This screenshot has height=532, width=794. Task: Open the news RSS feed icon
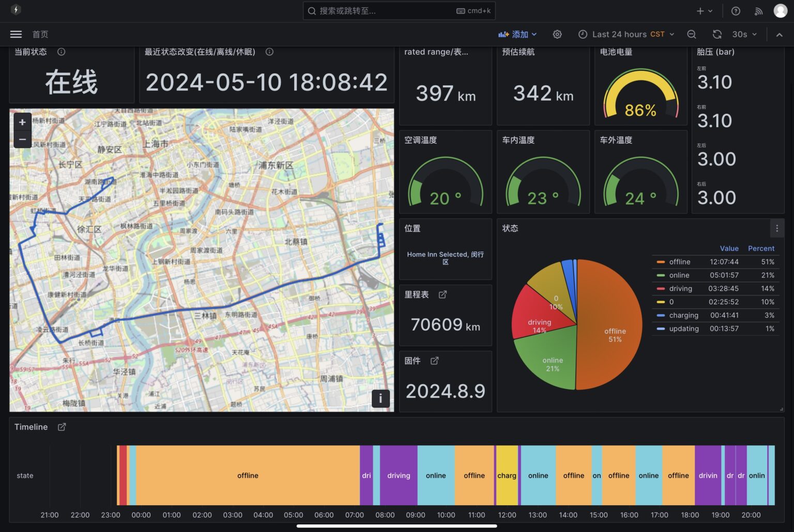(758, 11)
